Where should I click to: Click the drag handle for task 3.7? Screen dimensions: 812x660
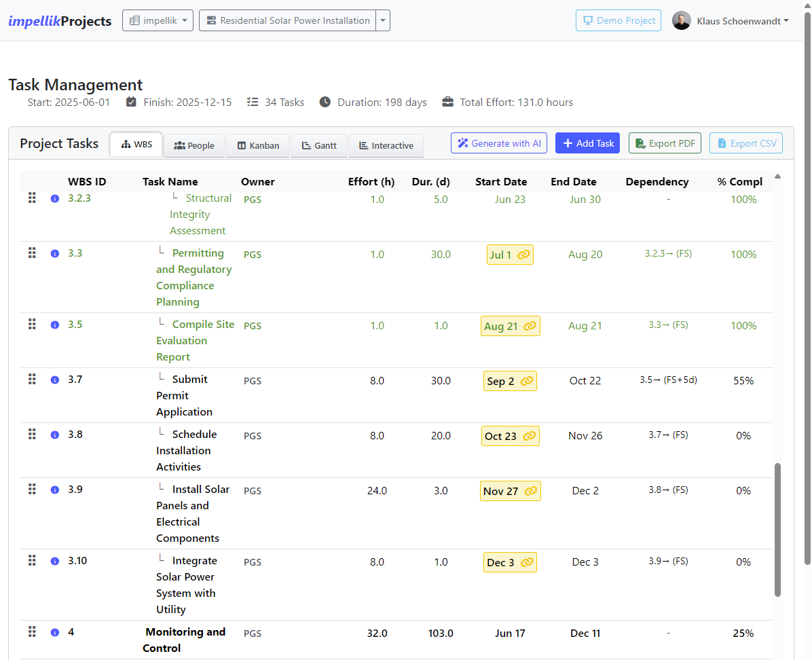pos(32,379)
